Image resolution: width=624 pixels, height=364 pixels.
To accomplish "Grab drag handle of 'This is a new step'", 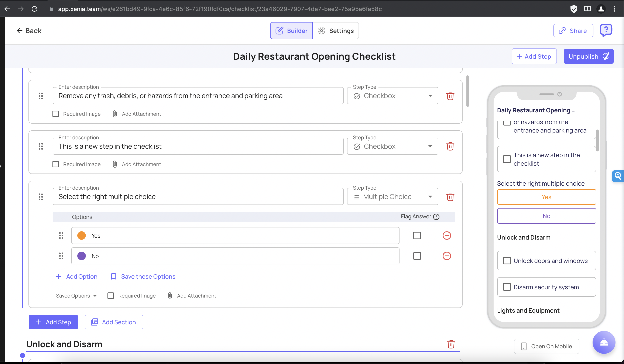I will (x=41, y=146).
